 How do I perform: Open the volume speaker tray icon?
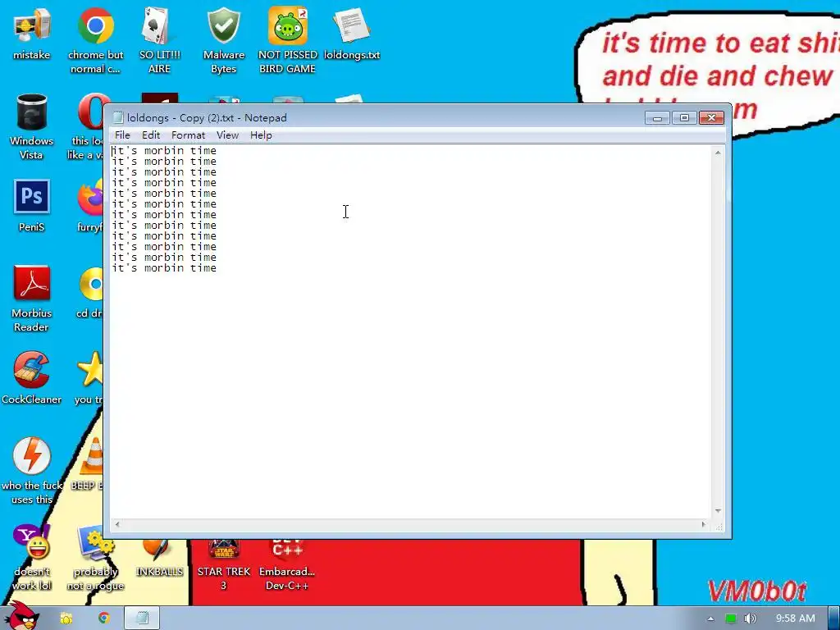pos(750,619)
